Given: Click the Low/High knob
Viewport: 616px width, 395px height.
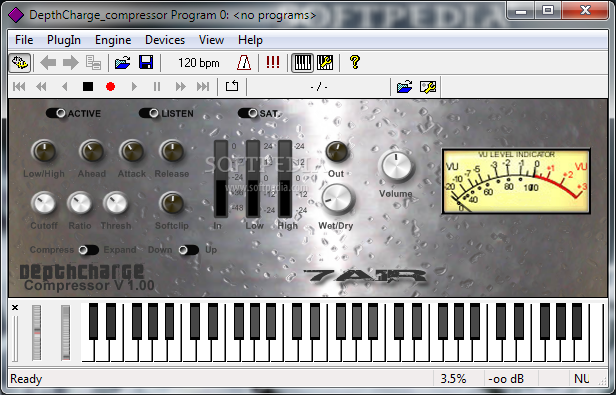Looking at the screenshot, I should (44, 151).
